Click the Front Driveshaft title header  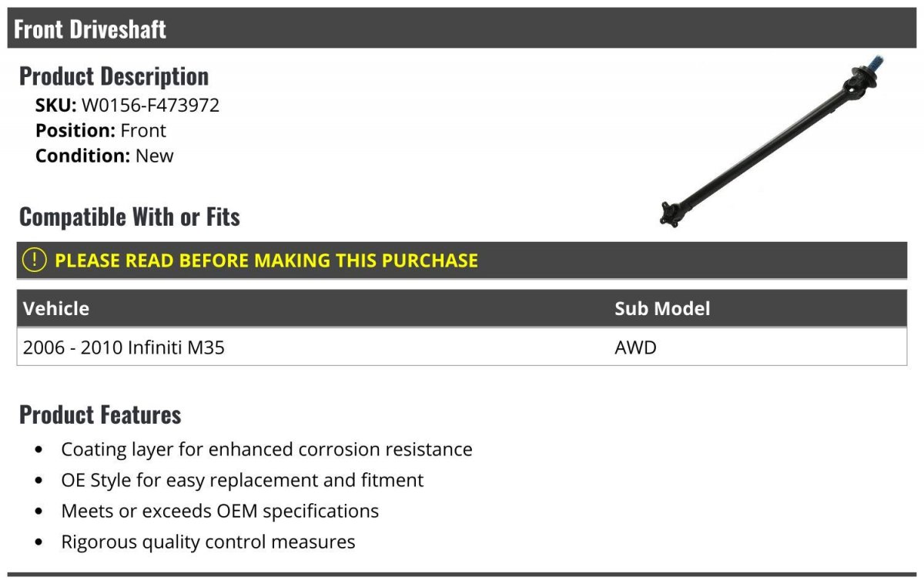coord(90,29)
